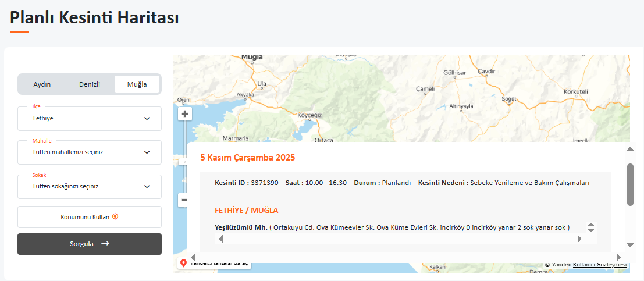
Task: Click Marmaris label on the map
Action: click(x=236, y=138)
